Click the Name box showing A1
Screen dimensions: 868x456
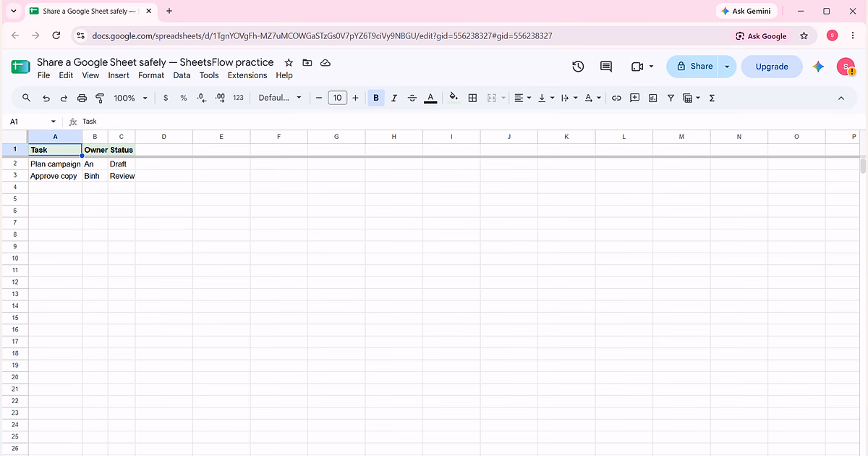33,122
